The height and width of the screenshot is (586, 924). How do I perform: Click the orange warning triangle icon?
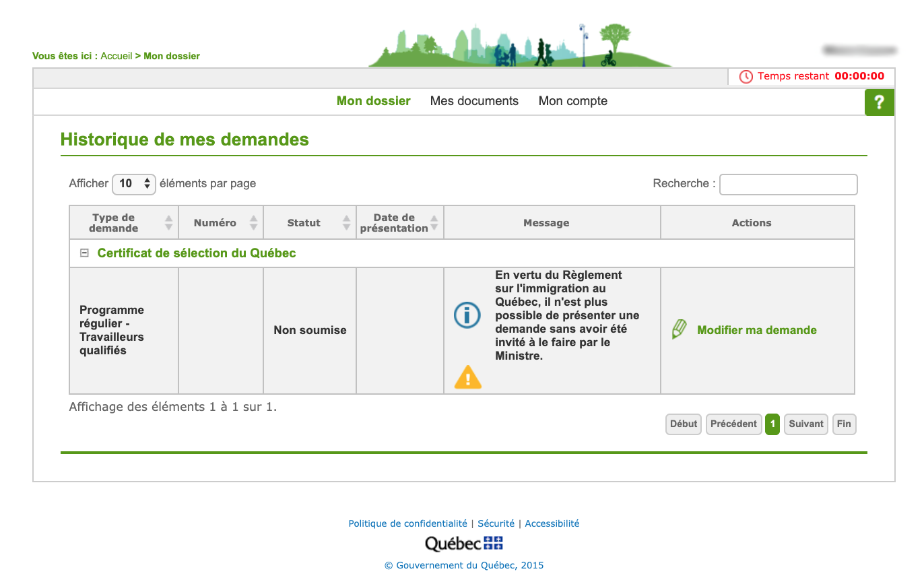pyautogui.click(x=468, y=377)
